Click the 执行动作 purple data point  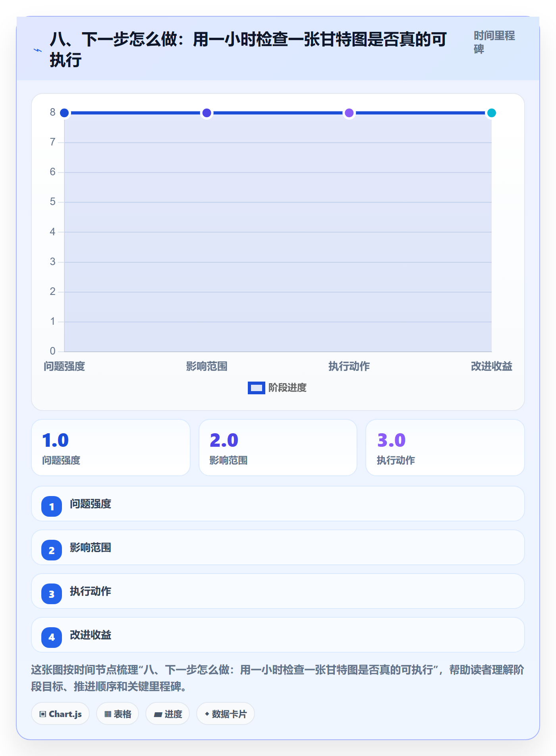tap(349, 113)
